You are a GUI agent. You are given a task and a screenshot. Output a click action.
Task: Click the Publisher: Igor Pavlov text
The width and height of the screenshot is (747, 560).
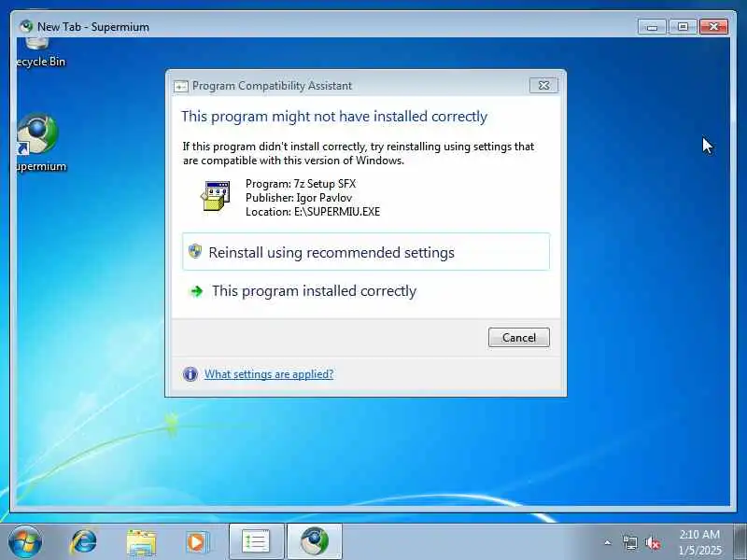[299, 198]
